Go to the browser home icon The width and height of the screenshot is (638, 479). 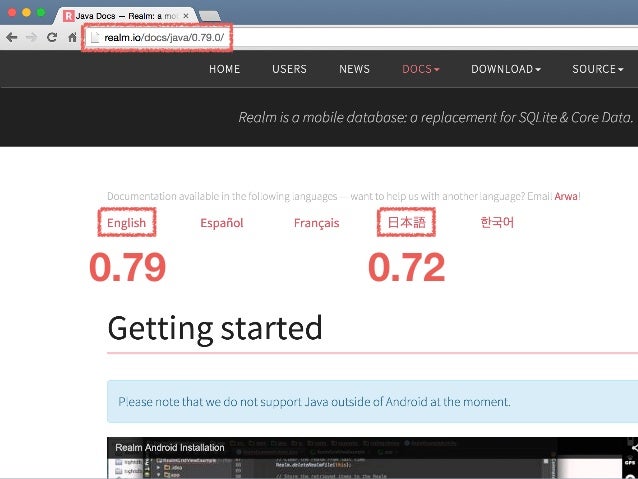(72, 37)
